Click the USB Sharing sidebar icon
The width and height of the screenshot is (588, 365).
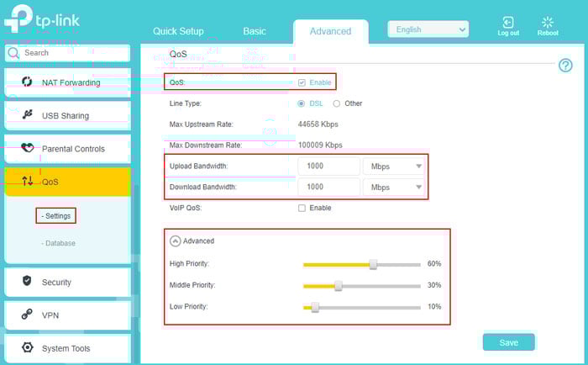tap(27, 114)
